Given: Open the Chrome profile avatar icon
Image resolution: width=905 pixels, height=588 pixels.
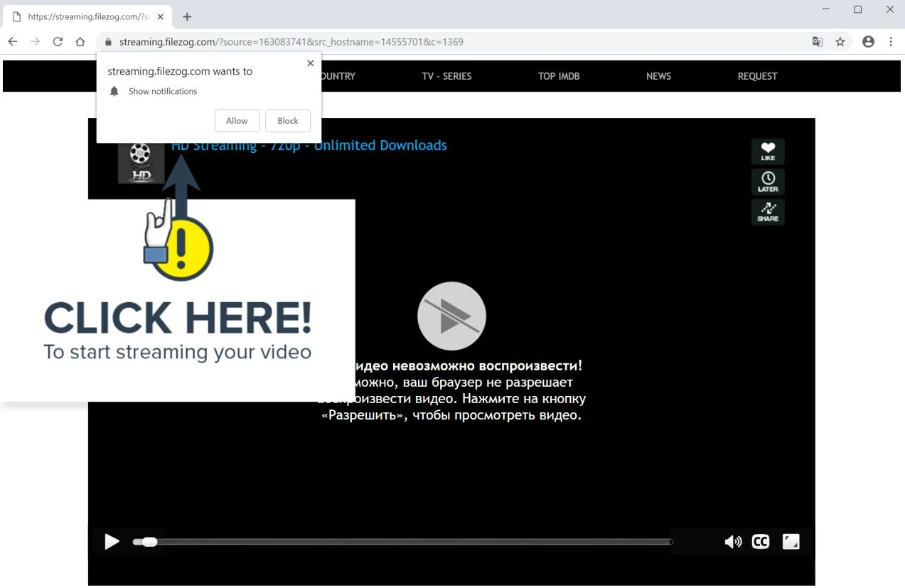Looking at the screenshot, I should [868, 42].
